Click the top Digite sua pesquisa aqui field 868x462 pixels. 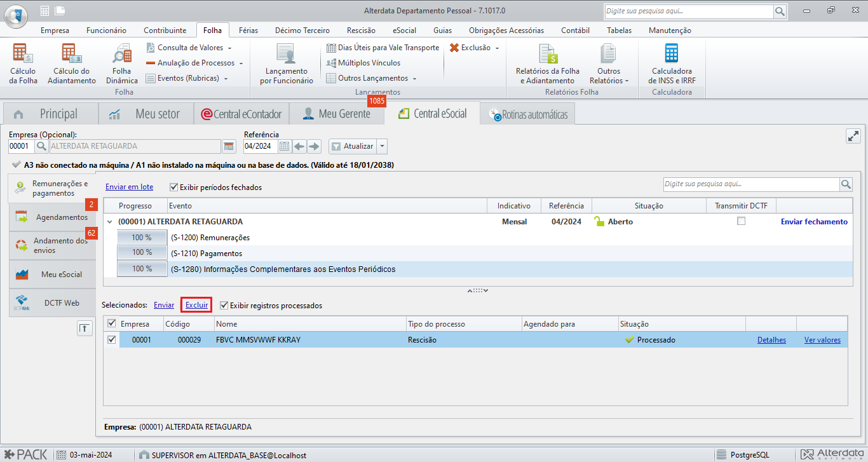[688, 11]
